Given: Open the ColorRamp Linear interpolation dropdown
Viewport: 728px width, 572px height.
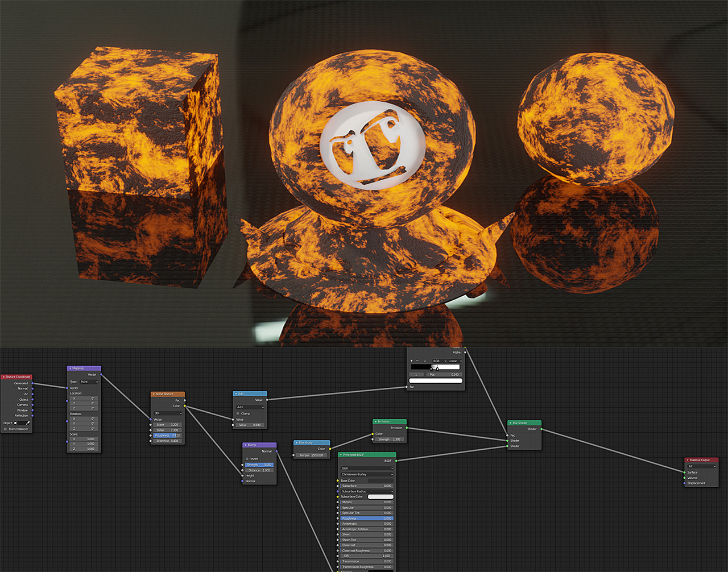Looking at the screenshot, I should coord(455,361).
